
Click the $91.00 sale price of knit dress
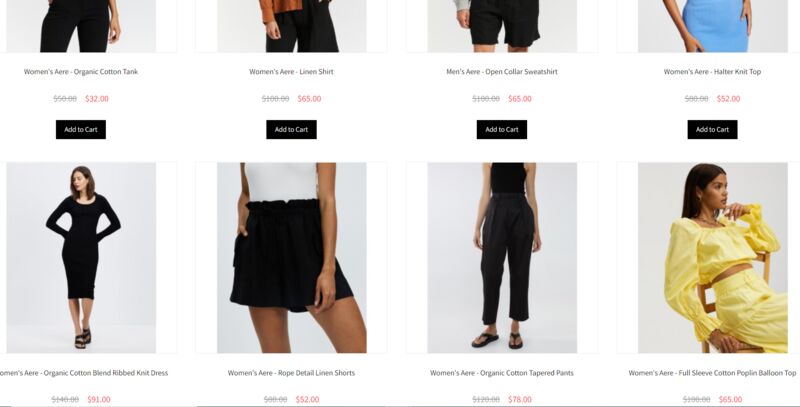99,399
